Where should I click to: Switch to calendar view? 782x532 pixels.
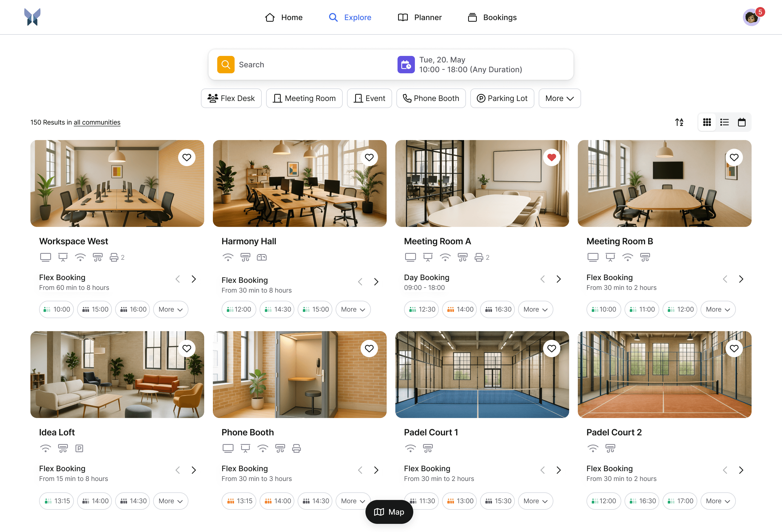point(742,122)
